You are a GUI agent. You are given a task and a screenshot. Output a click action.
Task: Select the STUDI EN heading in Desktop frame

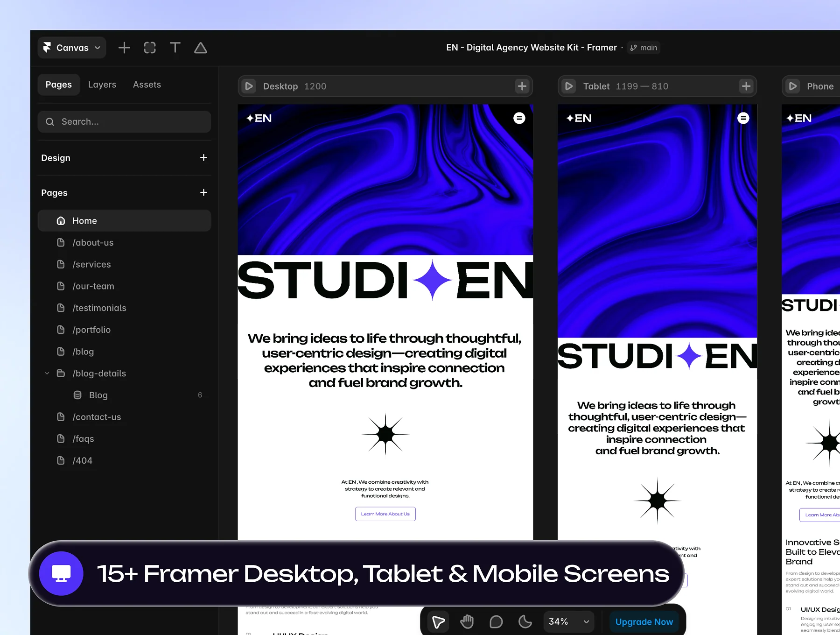[x=385, y=280]
